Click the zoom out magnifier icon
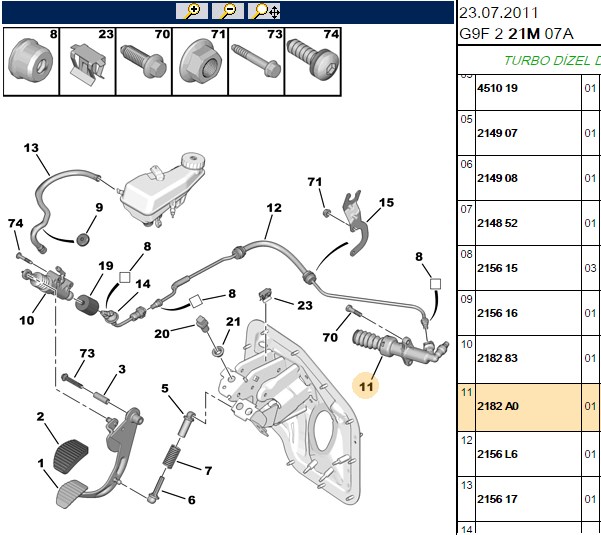601x535 pixels. [x=228, y=11]
